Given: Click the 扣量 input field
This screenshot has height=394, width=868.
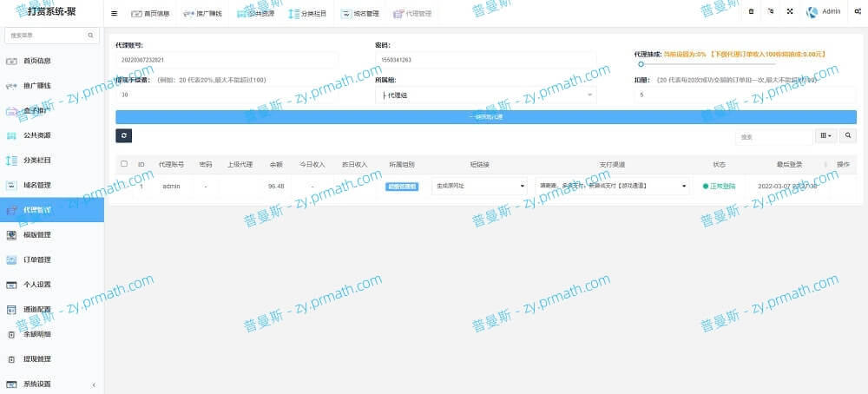Looking at the screenshot, I should tap(745, 95).
